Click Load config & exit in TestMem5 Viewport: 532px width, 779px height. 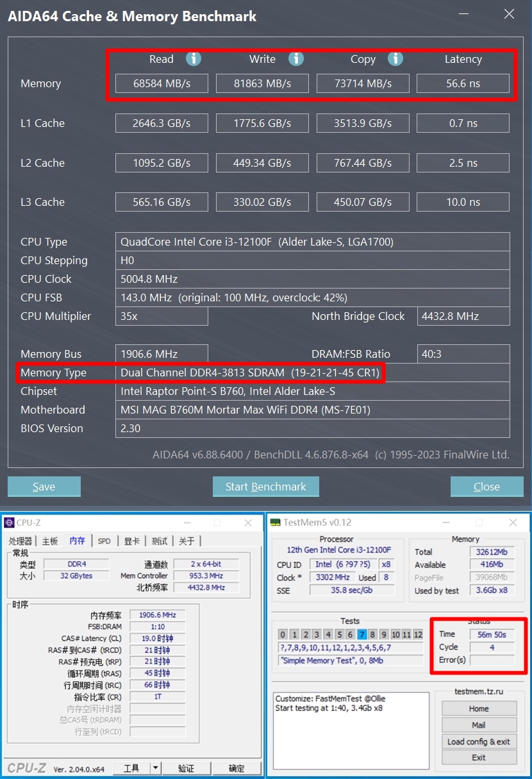click(x=479, y=742)
